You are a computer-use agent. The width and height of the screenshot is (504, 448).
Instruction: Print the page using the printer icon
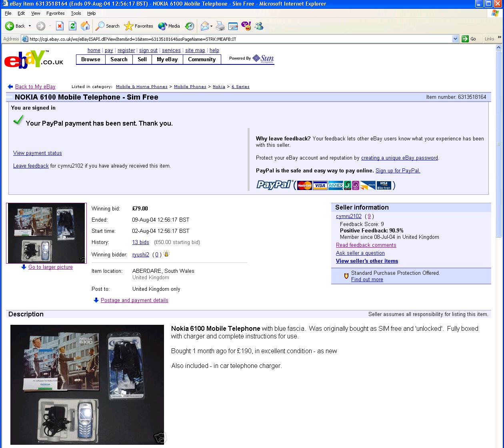pyautogui.click(x=220, y=26)
